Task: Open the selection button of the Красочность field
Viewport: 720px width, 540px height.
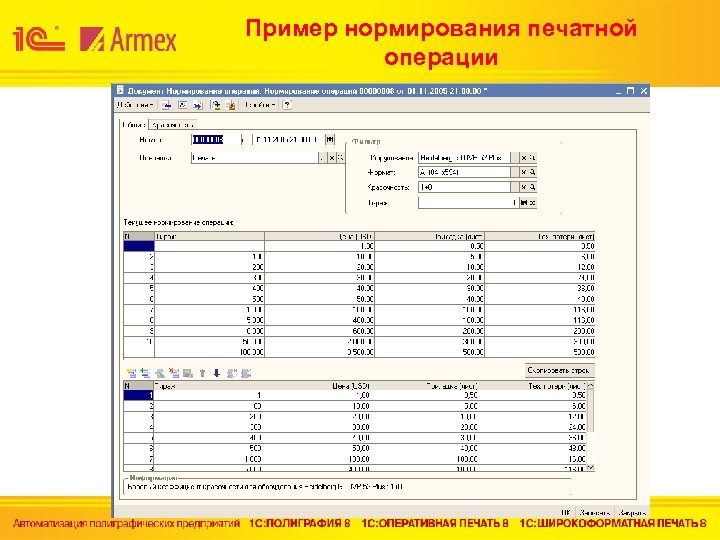Action: [515, 187]
